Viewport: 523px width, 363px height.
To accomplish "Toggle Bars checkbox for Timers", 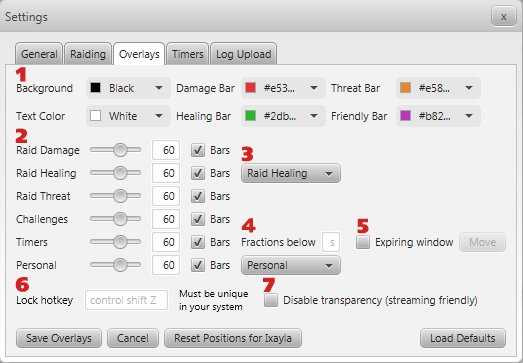I will click(198, 242).
